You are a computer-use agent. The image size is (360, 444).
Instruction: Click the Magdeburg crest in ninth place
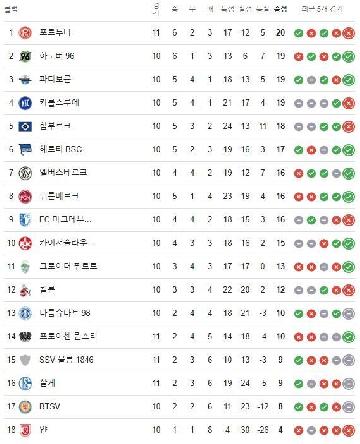pyautogui.click(x=25, y=220)
